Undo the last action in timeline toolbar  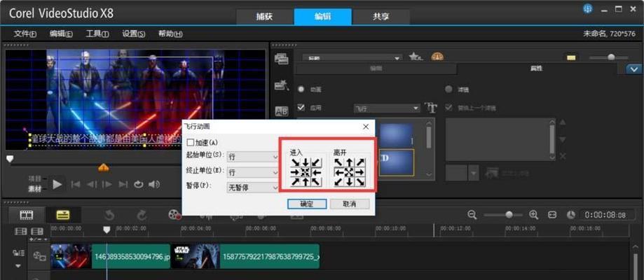pyautogui.click(x=109, y=215)
